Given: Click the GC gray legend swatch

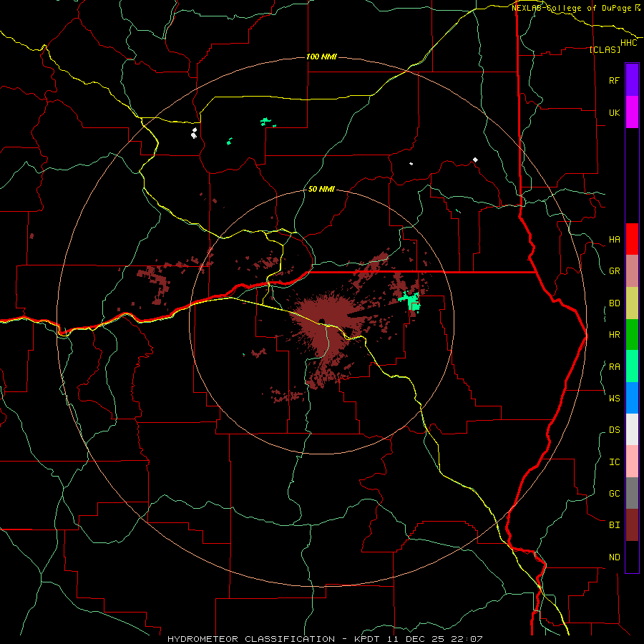Looking at the screenshot, I should [632, 493].
